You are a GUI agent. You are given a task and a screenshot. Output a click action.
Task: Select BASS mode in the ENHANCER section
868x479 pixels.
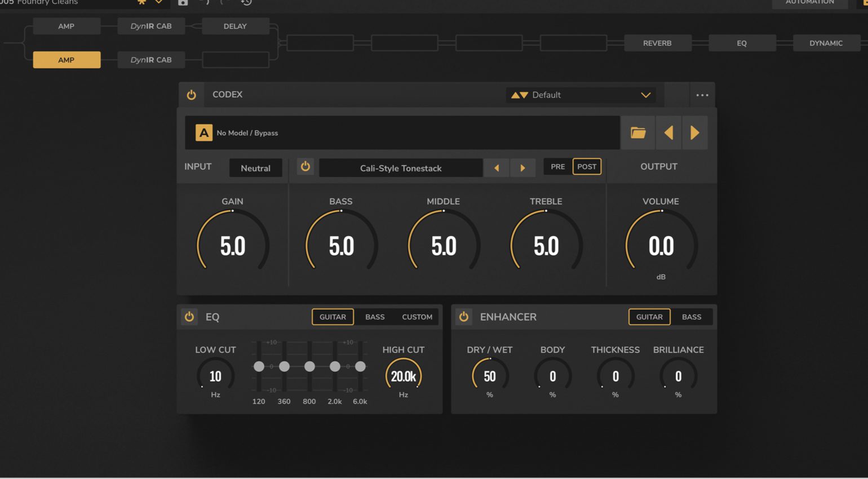[692, 317]
